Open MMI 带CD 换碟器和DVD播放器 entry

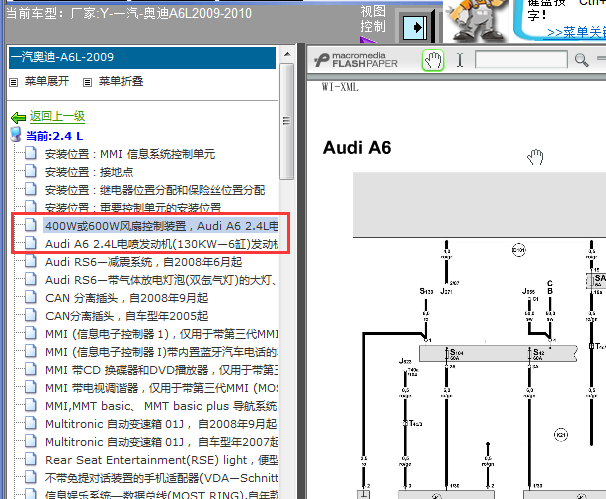point(162,370)
